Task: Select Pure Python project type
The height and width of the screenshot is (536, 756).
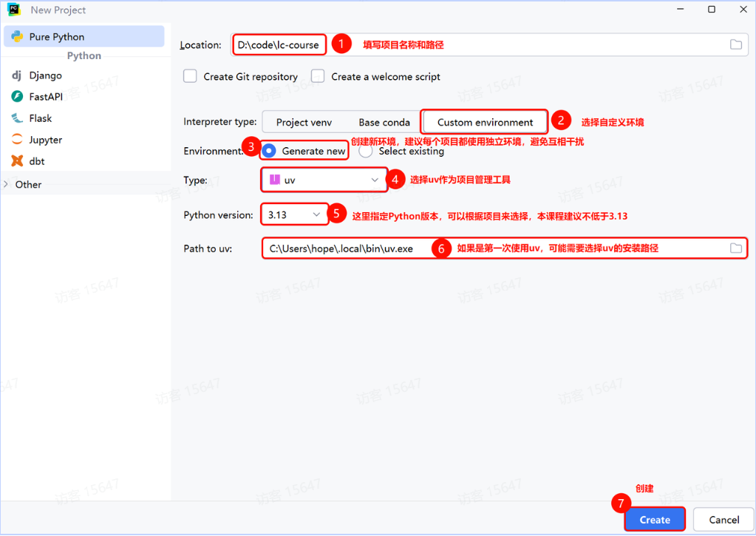Action: tap(84, 37)
